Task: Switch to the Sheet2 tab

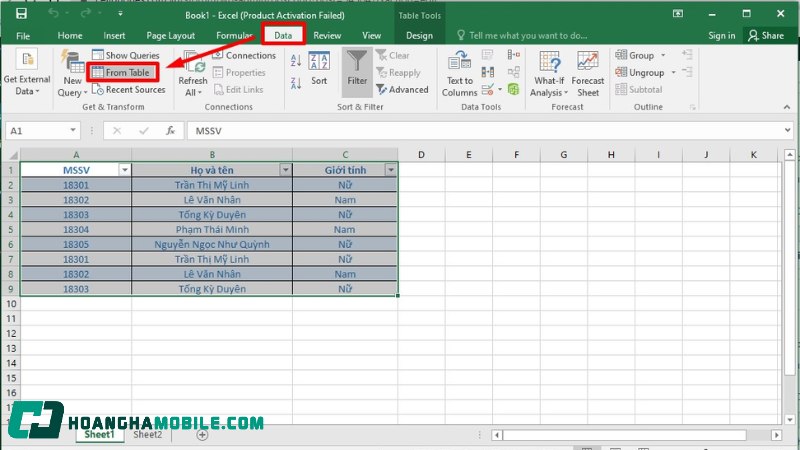Action: [x=147, y=435]
